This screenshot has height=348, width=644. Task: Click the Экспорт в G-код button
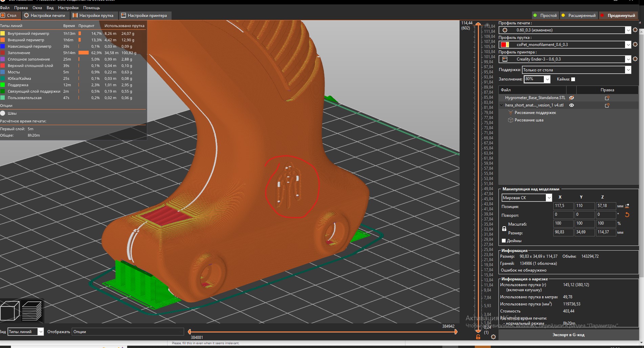(568, 335)
